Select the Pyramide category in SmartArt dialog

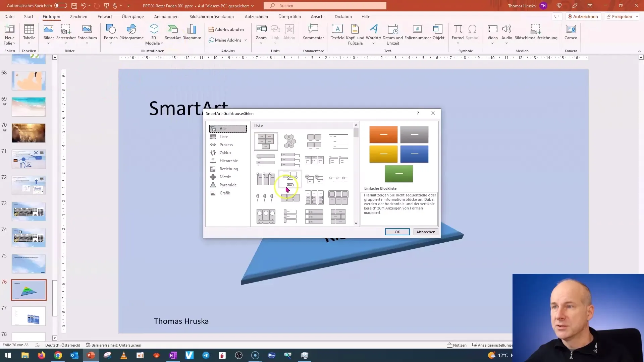pos(228,185)
